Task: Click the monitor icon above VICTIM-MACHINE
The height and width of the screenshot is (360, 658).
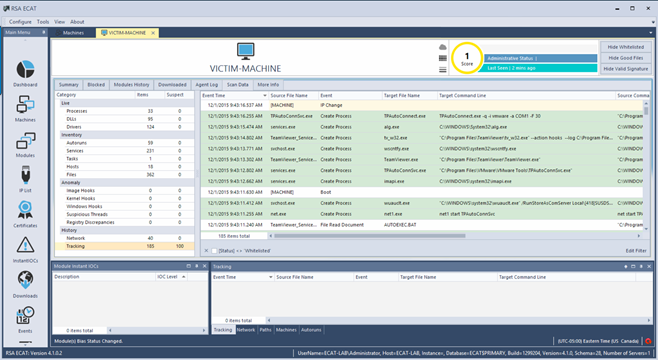Action: tap(245, 51)
